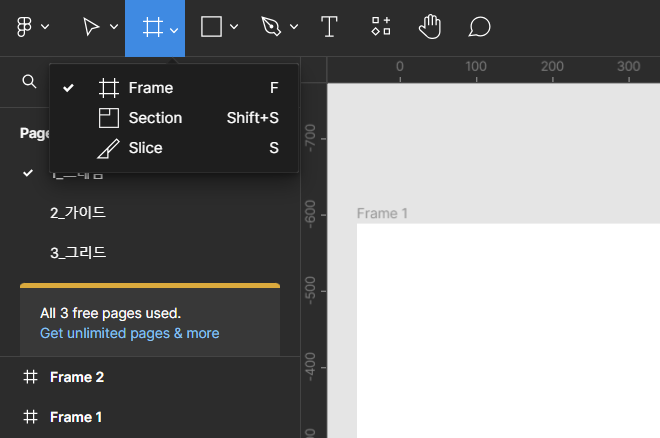This screenshot has width=660, height=438.
Task: Click the Frame tool in toolbar
Action: coord(152,27)
